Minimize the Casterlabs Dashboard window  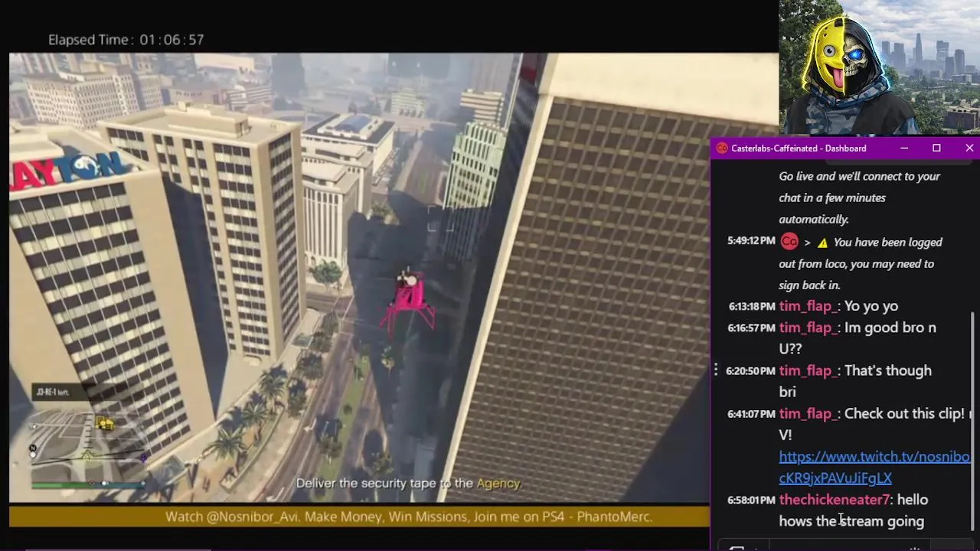click(904, 148)
